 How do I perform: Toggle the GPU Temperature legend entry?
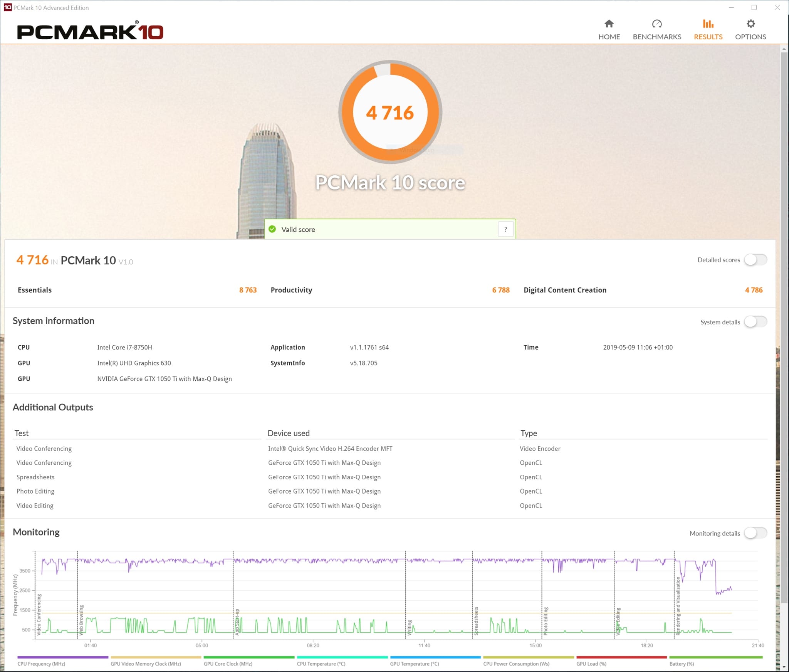click(x=435, y=660)
